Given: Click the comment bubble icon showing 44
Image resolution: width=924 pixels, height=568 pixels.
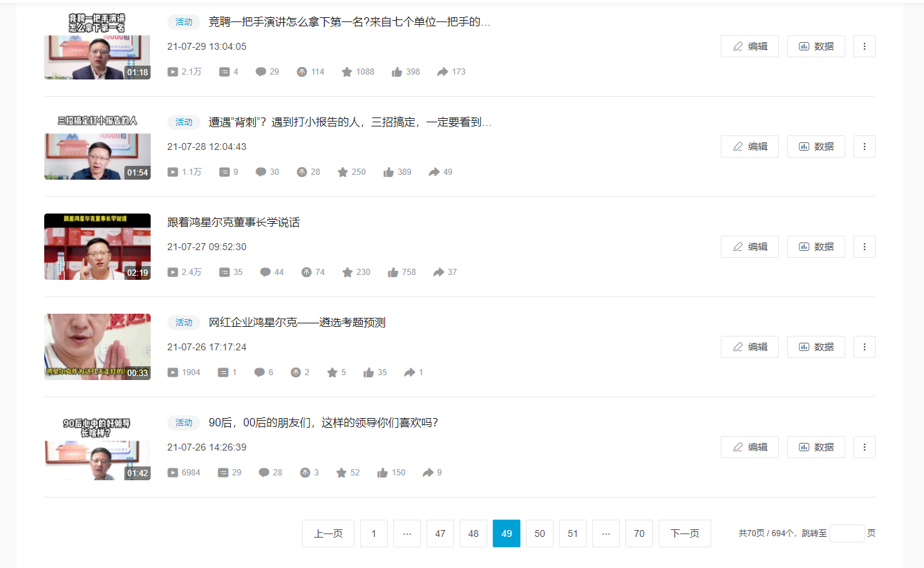Looking at the screenshot, I should [x=265, y=272].
